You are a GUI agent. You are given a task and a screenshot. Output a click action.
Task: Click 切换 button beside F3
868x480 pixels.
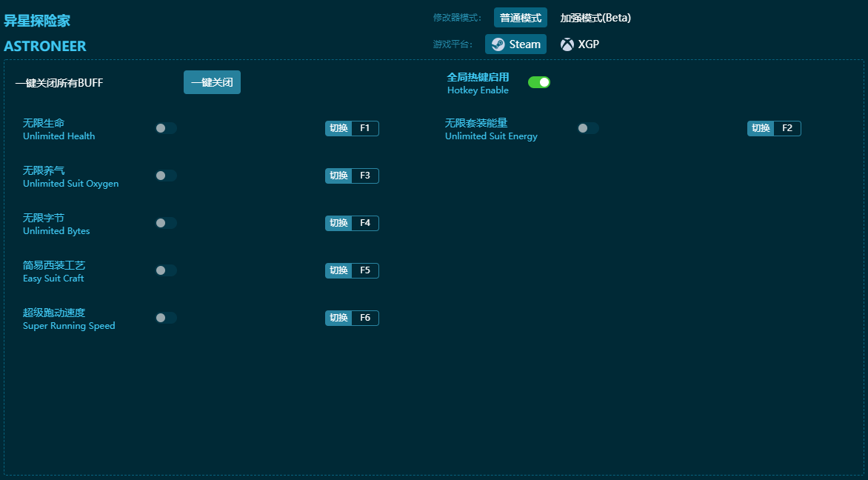[338, 176]
